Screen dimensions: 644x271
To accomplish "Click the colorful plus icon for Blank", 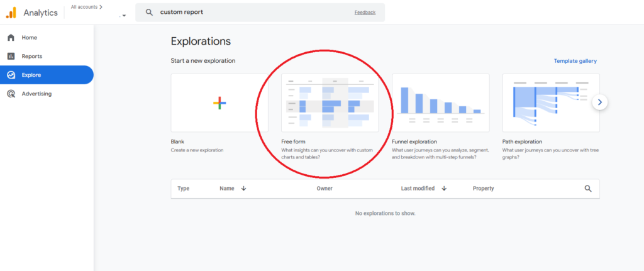I will coord(219,103).
